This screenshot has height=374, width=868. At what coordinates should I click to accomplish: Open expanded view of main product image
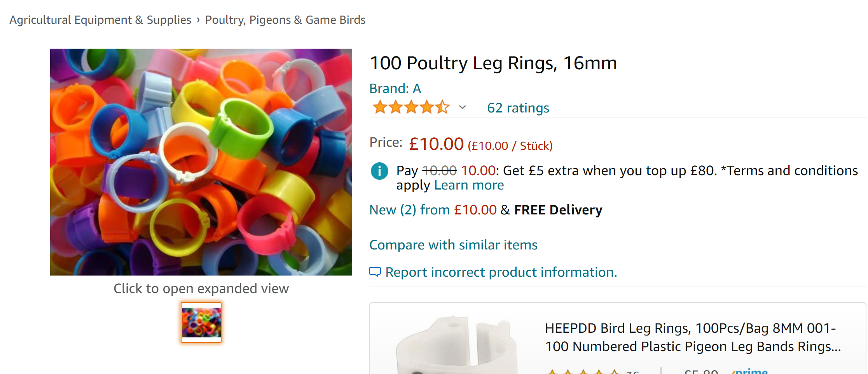tap(201, 162)
